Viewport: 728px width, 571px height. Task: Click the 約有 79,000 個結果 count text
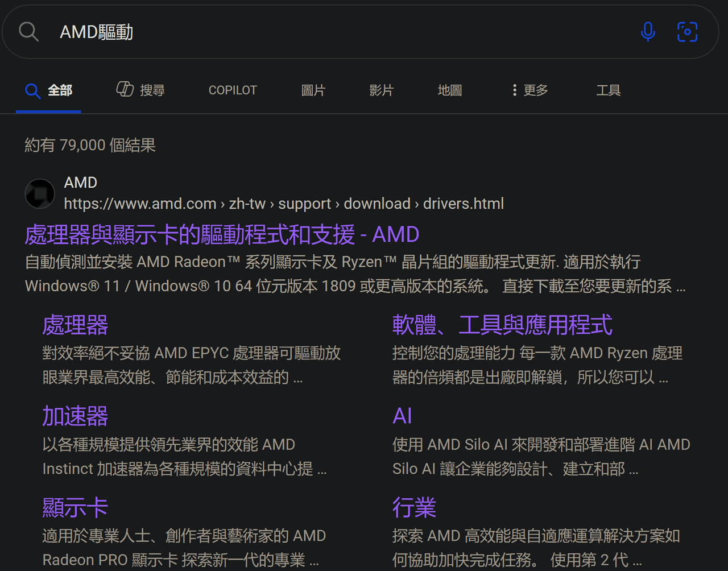coord(90,146)
